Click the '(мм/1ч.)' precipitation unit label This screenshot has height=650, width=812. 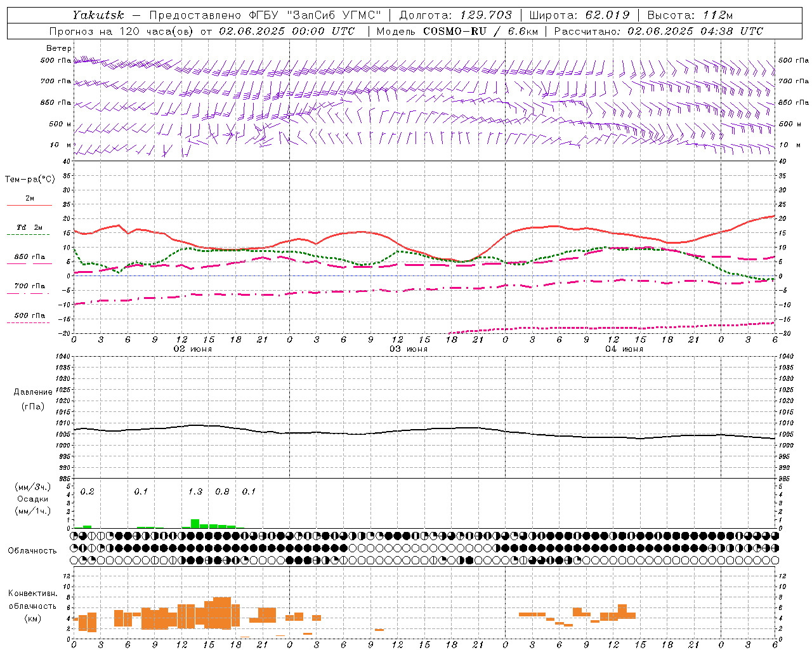click(x=33, y=511)
